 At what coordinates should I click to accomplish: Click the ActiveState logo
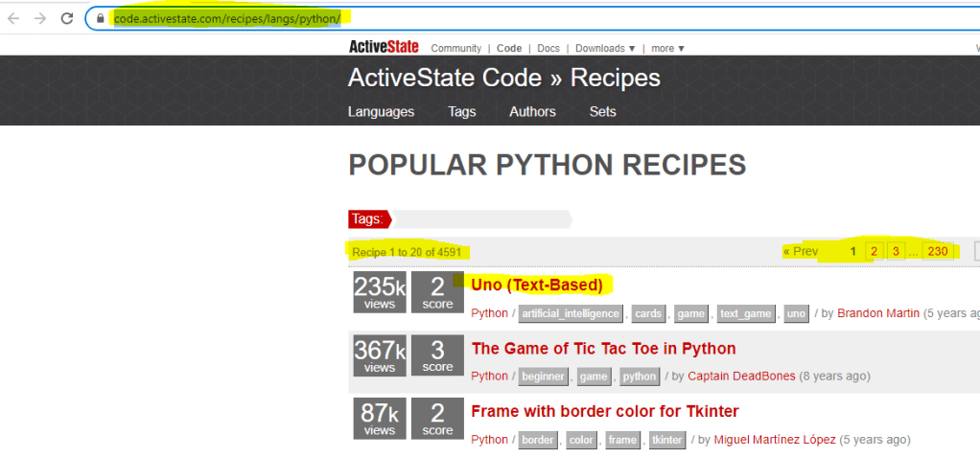(x=381, y=47)
